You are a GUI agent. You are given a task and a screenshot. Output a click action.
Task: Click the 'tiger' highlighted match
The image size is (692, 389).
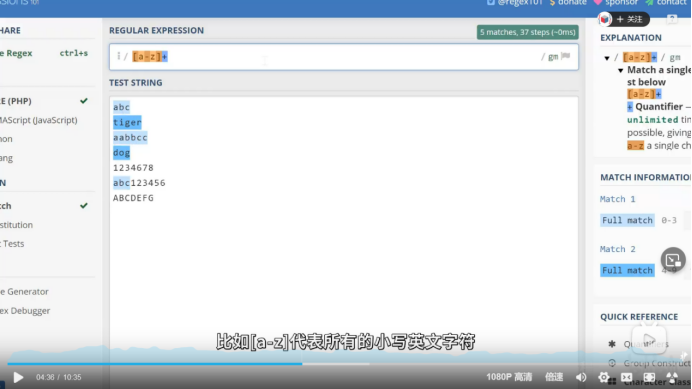pos(127,122)
